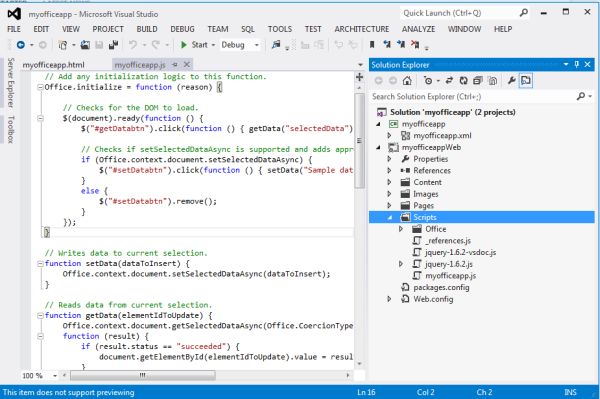
Task: Refresh the Solution Explorer
Action: [x=463, y=80]
